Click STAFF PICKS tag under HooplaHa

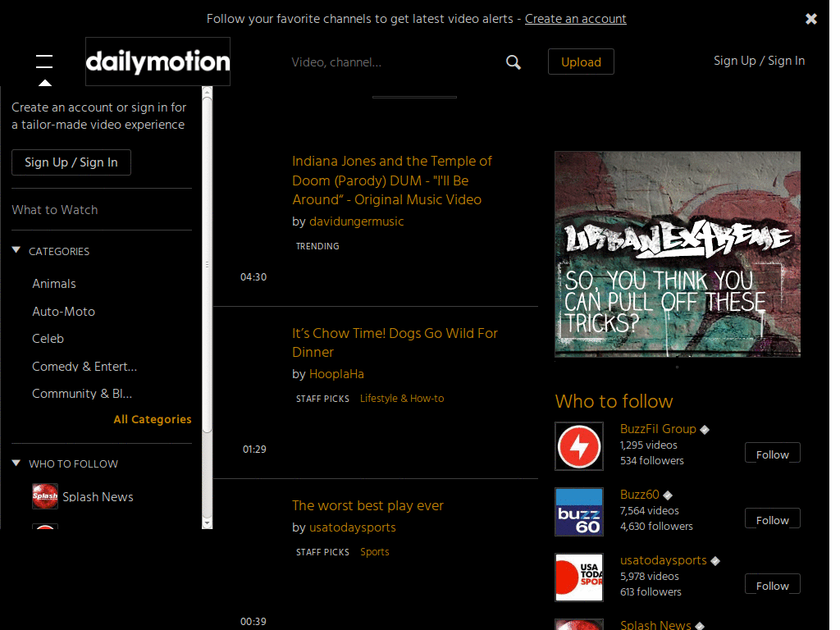(322, 399)
